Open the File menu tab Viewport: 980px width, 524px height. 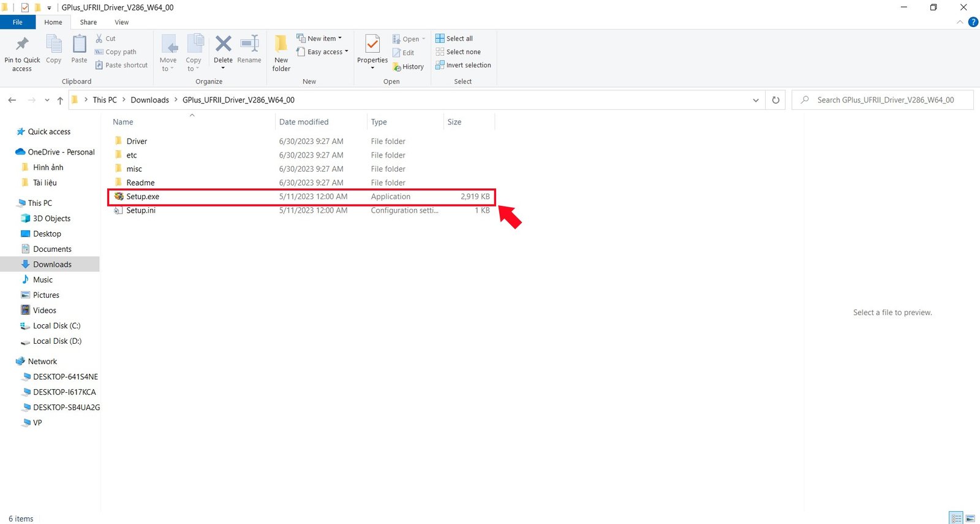click(x=18, y=22)
